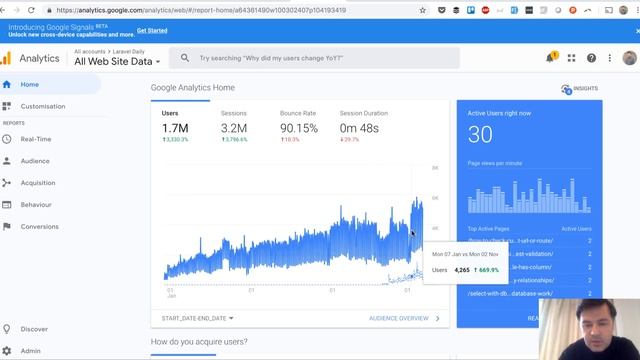Open Acquisition reports
Screen dimensions: 640x360
[x=38, y=183]
